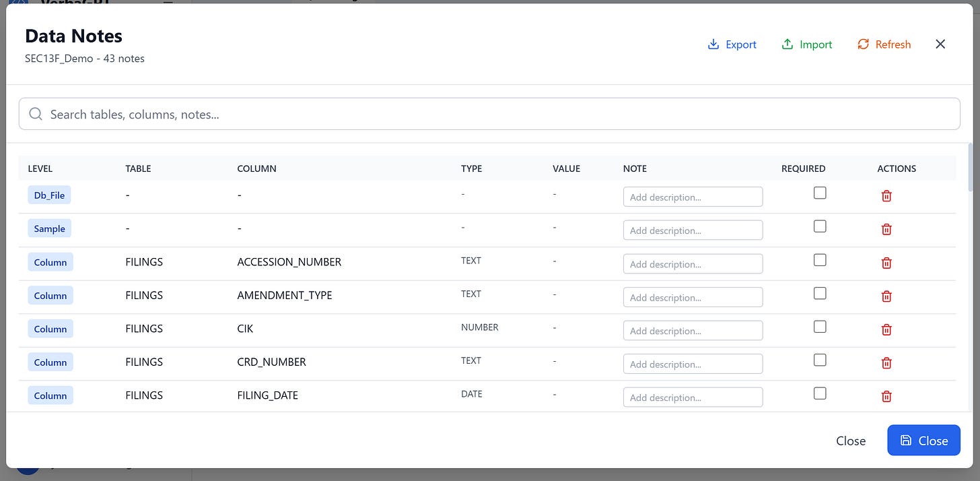Click the blue Close button with save icon
Image resolution: width=980 pixels, height=481 pixels.
[923, 441]
